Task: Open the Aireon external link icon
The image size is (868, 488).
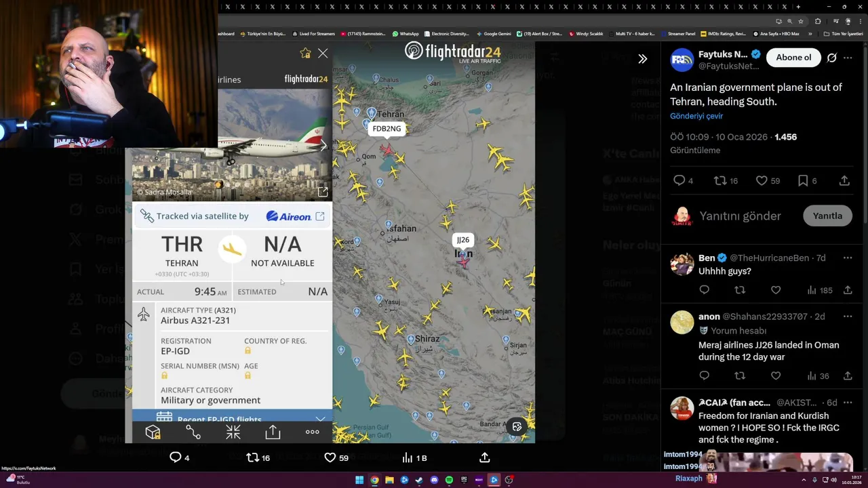Action: (320, 216)
